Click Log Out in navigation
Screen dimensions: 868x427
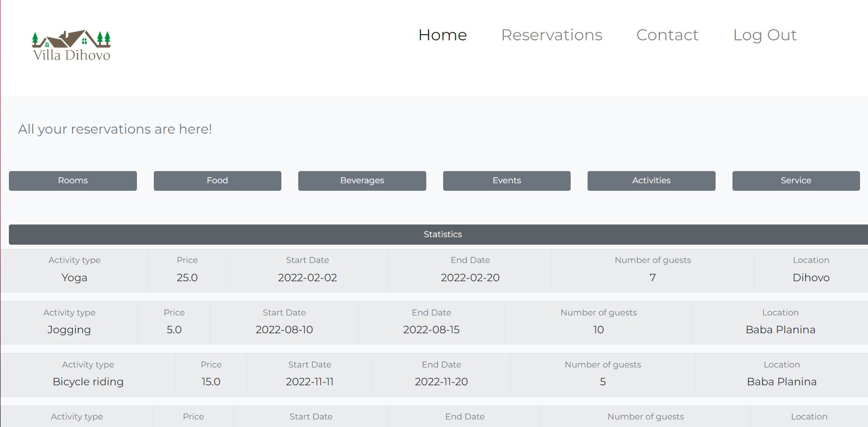pos(764,35)
